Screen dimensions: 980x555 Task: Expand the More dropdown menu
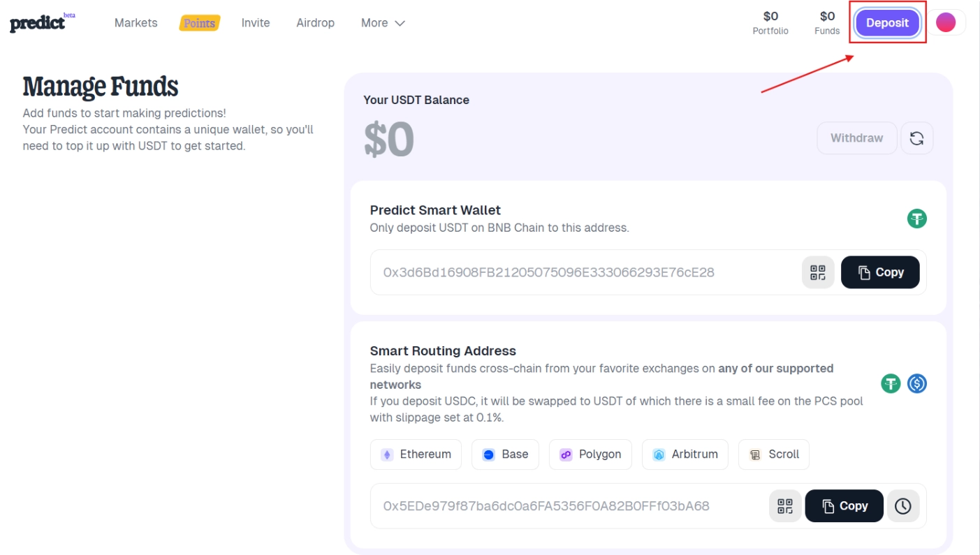[x=383, y=23]
